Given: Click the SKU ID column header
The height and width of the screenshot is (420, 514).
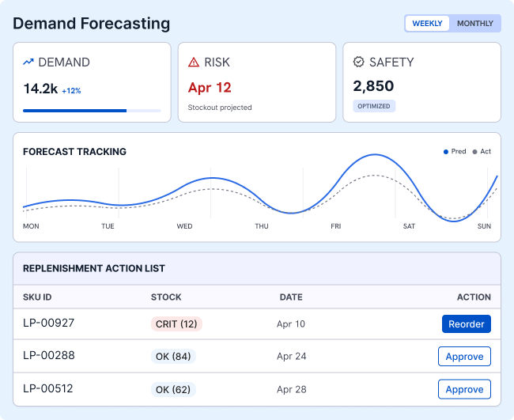Looking at the screenshot, I should click(x=37, y=297).
